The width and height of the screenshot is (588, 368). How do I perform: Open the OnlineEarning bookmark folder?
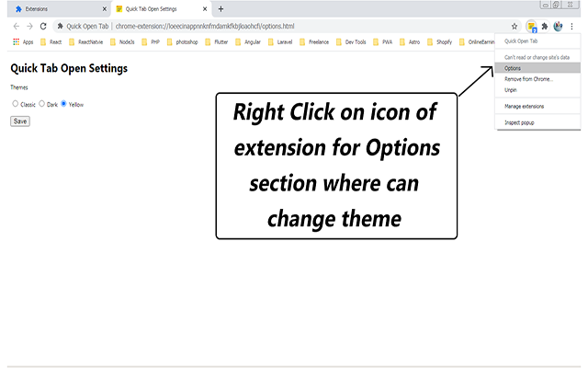[477, 42]
